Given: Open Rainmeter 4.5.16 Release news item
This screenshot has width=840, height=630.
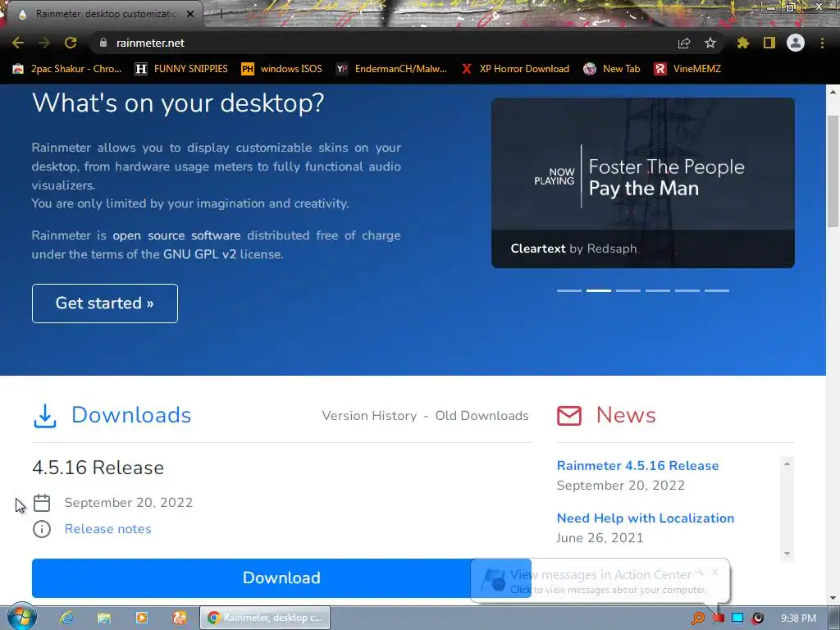Looking at the screenshot, I should [x=637, y=466].
